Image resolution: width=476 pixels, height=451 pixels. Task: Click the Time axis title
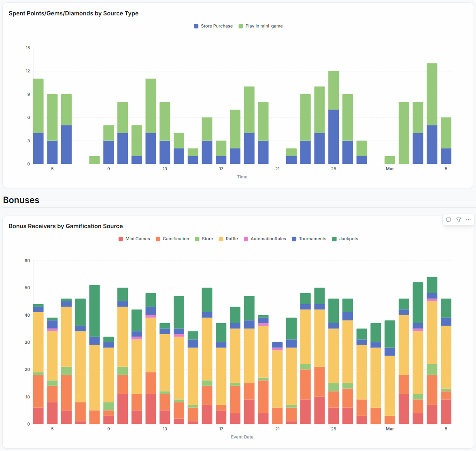click(x=242, y=177)
